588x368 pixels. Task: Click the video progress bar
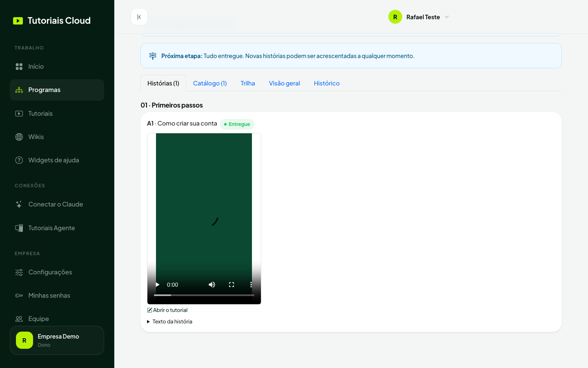pyautogui.click(x=204, y=295)
